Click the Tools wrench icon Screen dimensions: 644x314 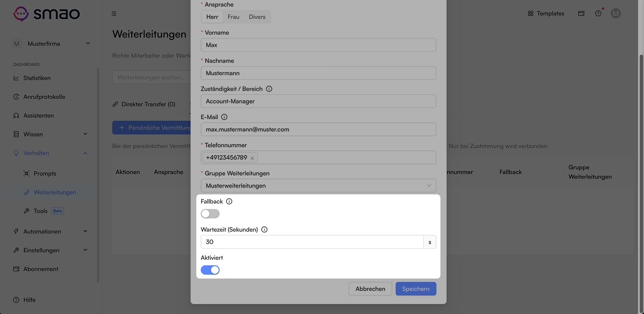pyautogui.click(x=26, y=211)
